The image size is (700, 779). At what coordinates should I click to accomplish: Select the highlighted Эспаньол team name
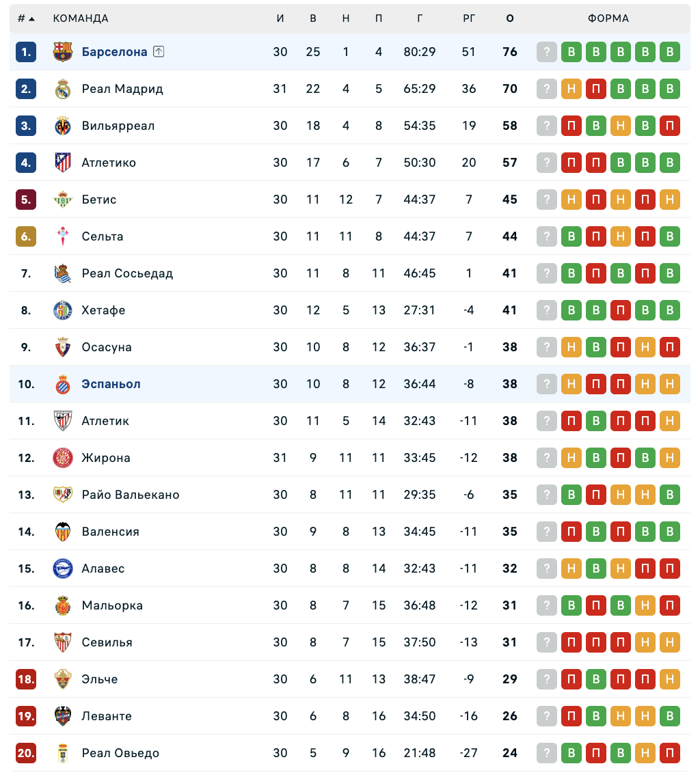(111, 384)
